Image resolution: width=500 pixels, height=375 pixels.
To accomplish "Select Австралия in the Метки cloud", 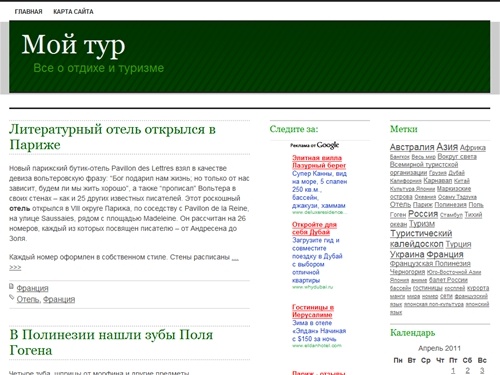I will pyautogui.click(x=412, y=147).
